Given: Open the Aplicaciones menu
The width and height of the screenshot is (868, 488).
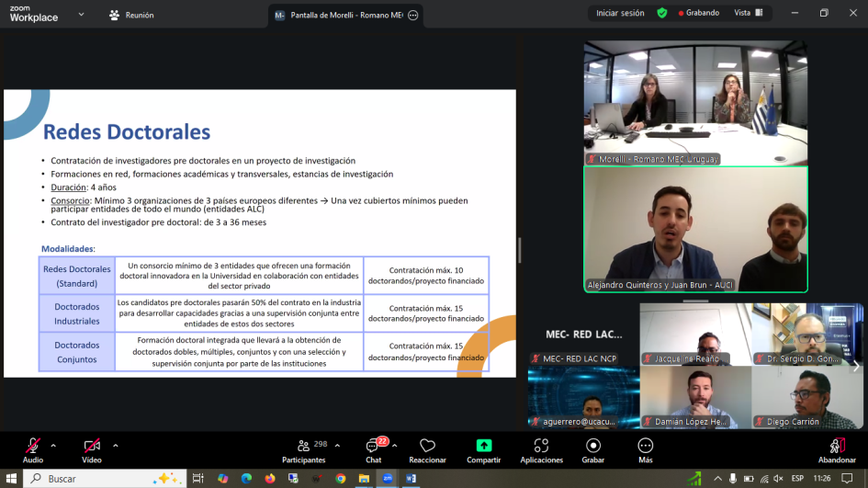Looking at the screenshot, I should click(x=541, y=448).
